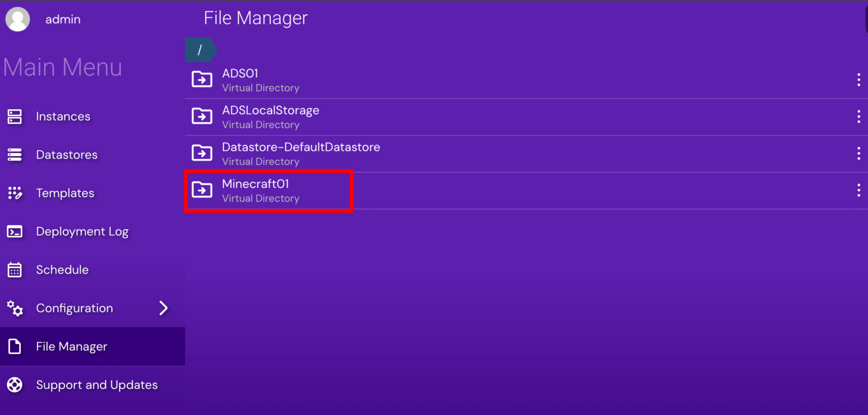Viewport: 868px width, 415px height.
Task: Click the root breadcrumb slash
Action: coord(200,50)
